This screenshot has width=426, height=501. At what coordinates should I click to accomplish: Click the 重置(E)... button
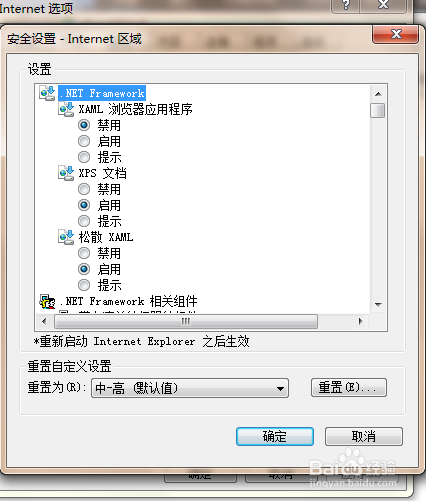click(x=349, y=387)
